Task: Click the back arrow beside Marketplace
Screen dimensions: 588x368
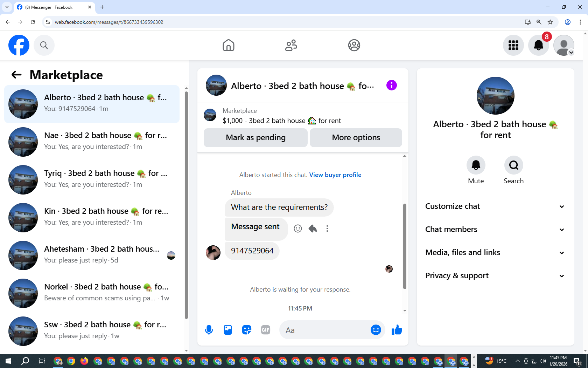Action: pos(16,75)
